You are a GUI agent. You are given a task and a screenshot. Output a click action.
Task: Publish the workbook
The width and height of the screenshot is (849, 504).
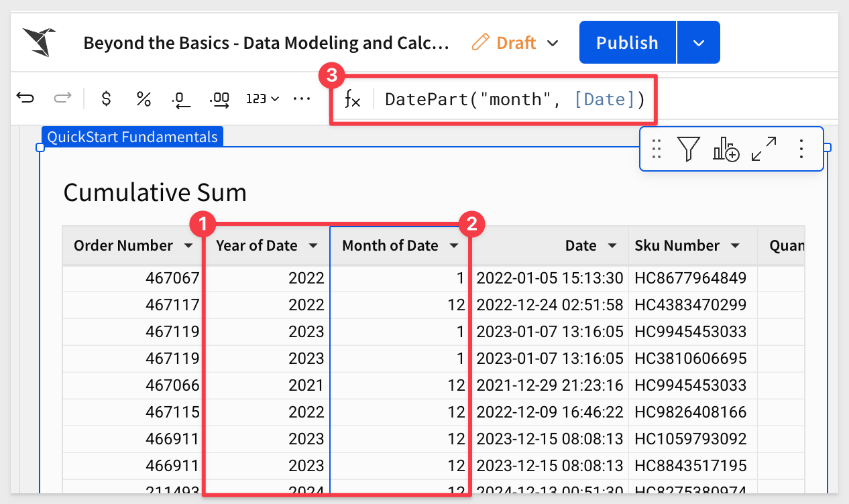pos(627,42)
